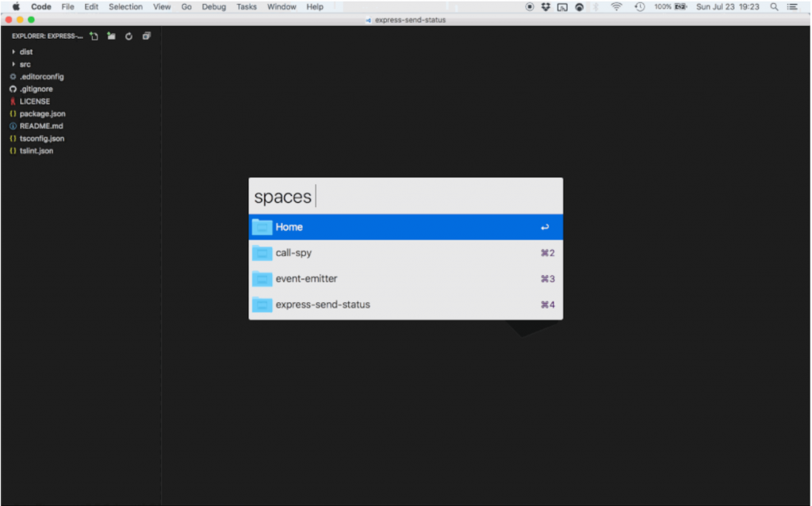Expand the dist folder
This screenshot has height=506, width=812.
point(26,52)
